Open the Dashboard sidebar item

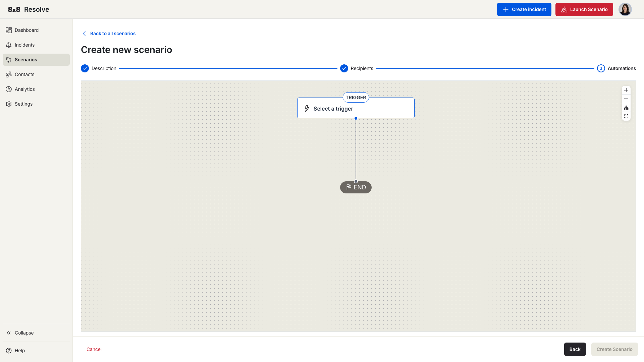(x=36, y=30)
